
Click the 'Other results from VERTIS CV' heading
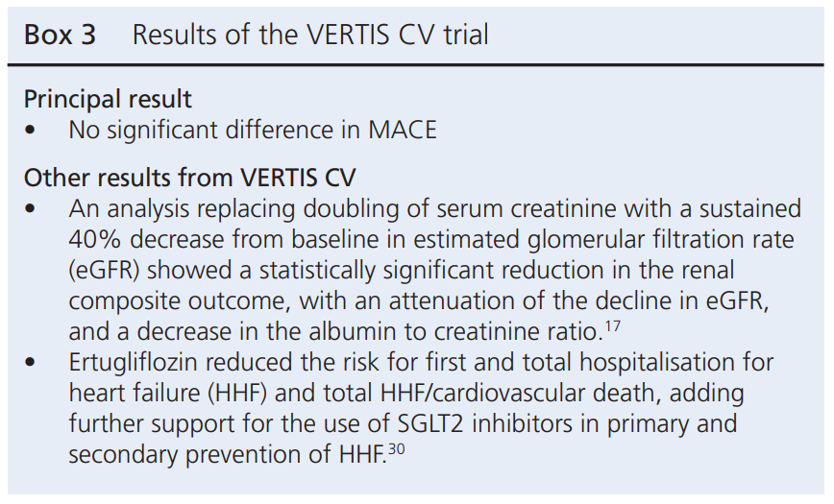coord(177,178)
